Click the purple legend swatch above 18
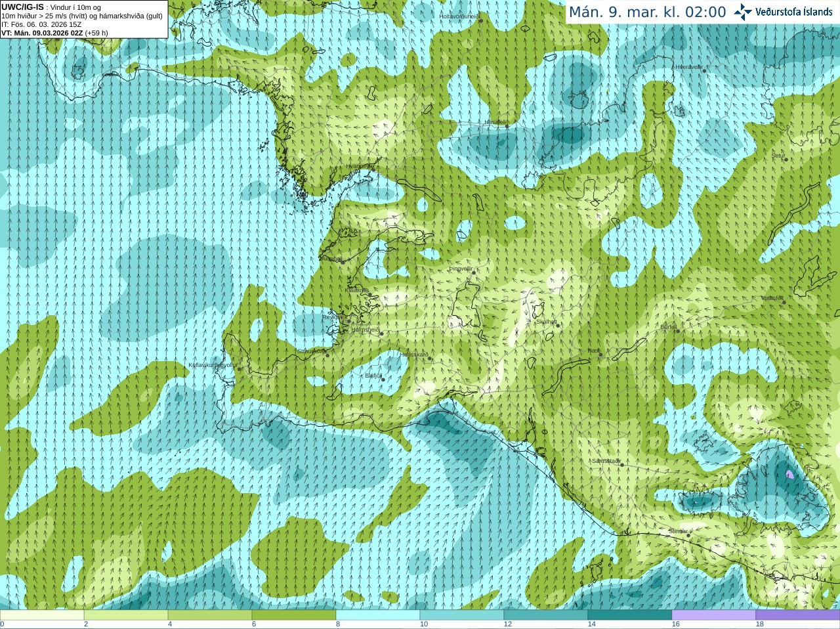Image resolution: width=840 pixels, height=629 pixels. pos(798,615)
